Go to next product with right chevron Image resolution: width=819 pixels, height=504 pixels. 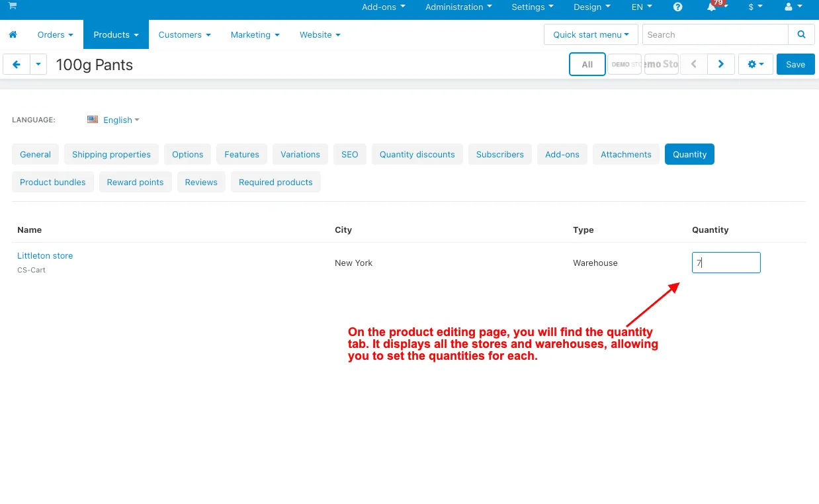721,64
